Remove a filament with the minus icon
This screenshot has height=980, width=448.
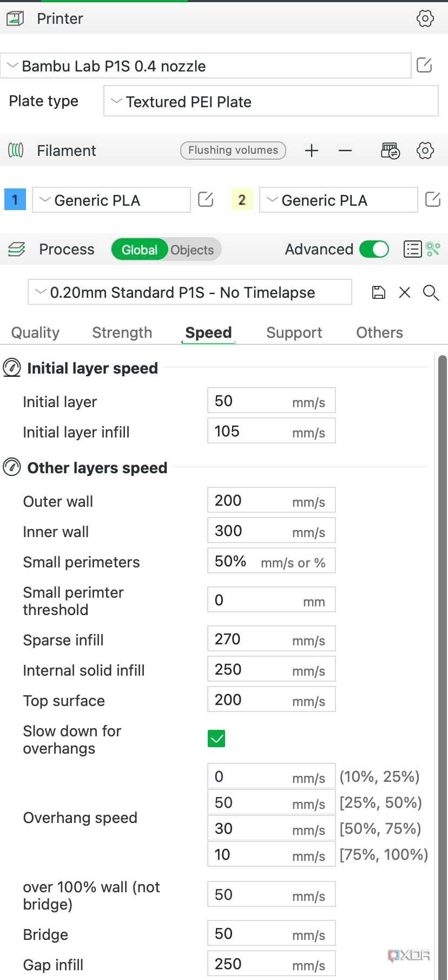point(345,151)
